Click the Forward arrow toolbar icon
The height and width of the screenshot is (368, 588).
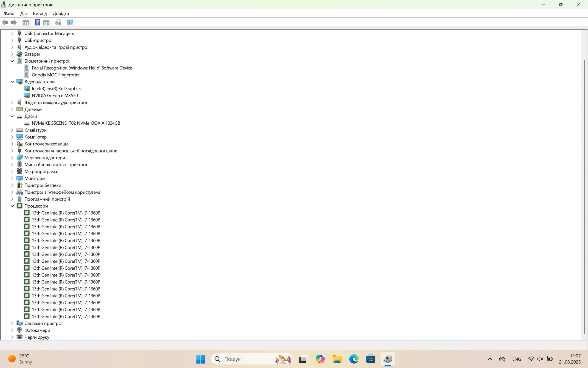click(x=14, y=23)
